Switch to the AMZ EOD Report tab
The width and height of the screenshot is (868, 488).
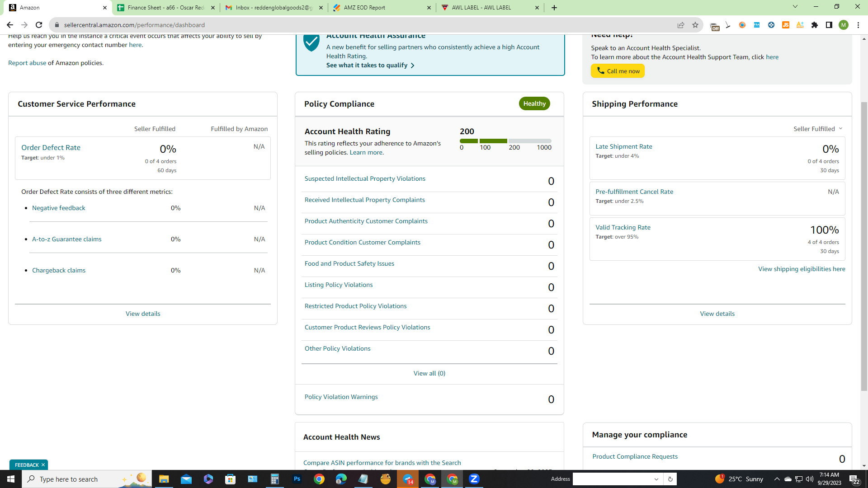point(382,8)
